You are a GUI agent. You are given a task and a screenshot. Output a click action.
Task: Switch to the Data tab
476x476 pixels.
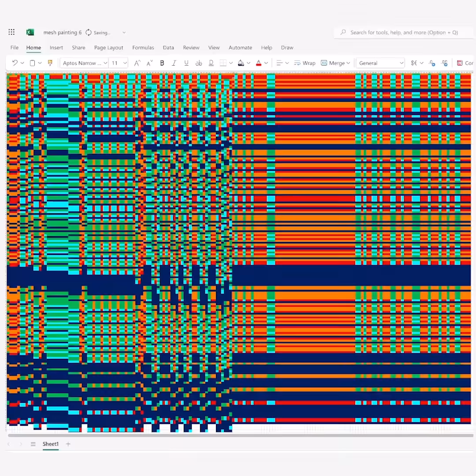click(x=168, y=48)
